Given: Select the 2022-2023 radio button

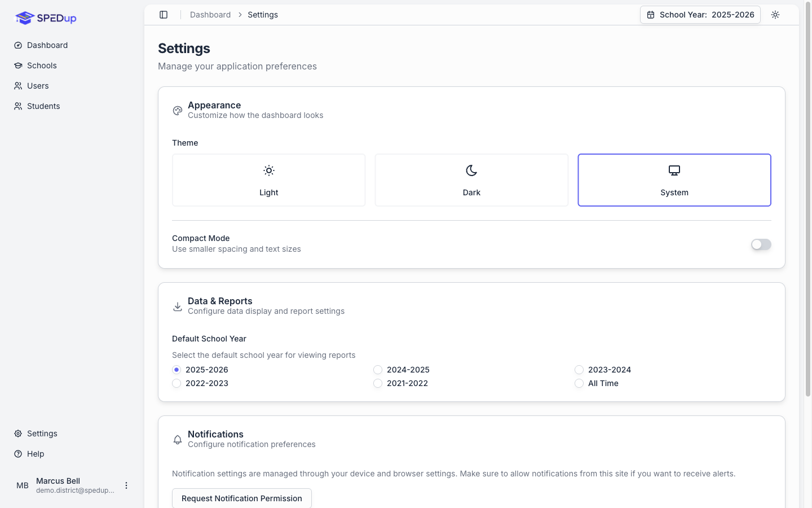Looking at the screenshot, I should click(176, 383).
